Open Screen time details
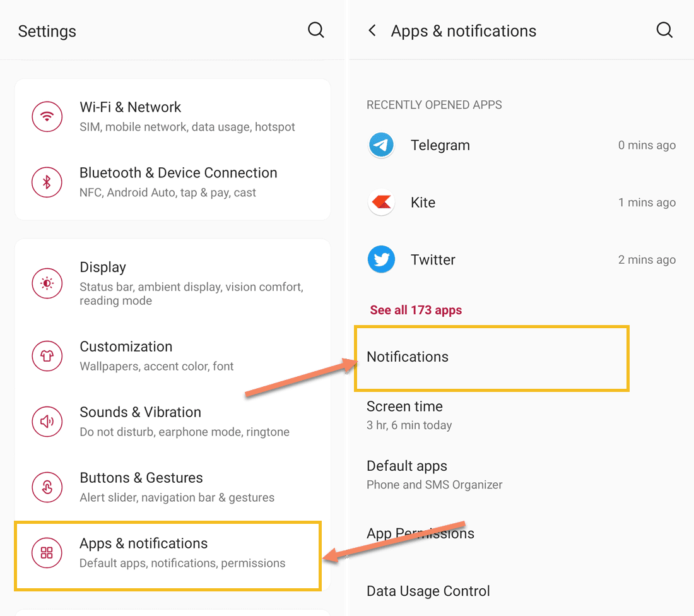Image resolution: width=694 pixels, height=616 pixels. pos(521,415)
